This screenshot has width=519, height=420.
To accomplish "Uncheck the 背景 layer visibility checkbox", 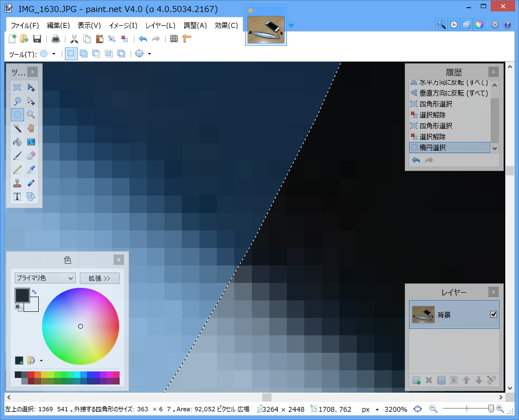I will [493, 315].
